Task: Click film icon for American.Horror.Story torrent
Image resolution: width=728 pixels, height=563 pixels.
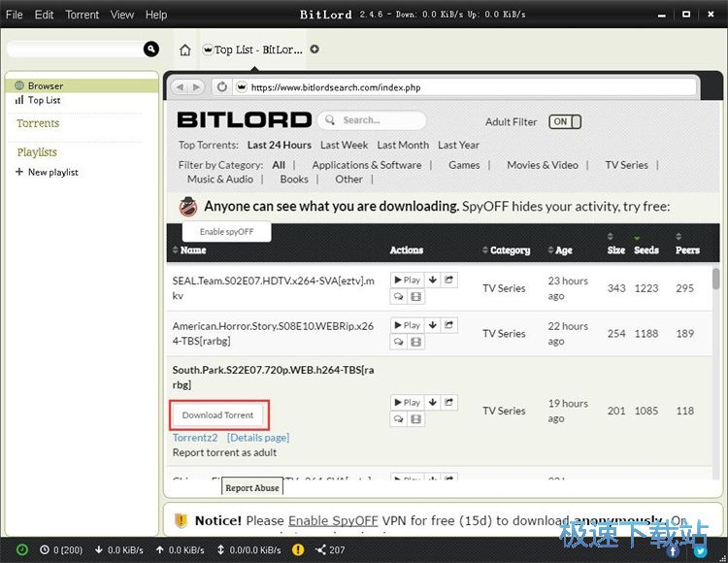Action: point(416,342)
